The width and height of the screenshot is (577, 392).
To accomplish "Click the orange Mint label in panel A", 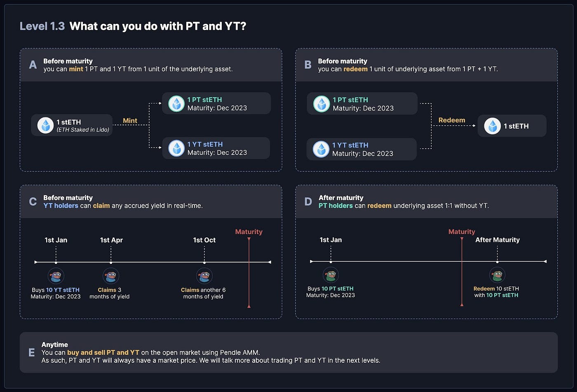I will [130, 121].
